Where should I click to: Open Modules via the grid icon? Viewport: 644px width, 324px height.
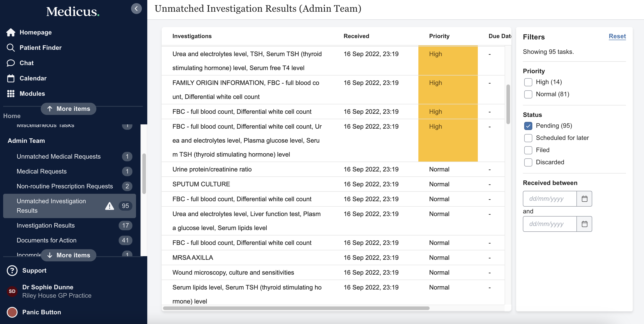pos(11,94)
